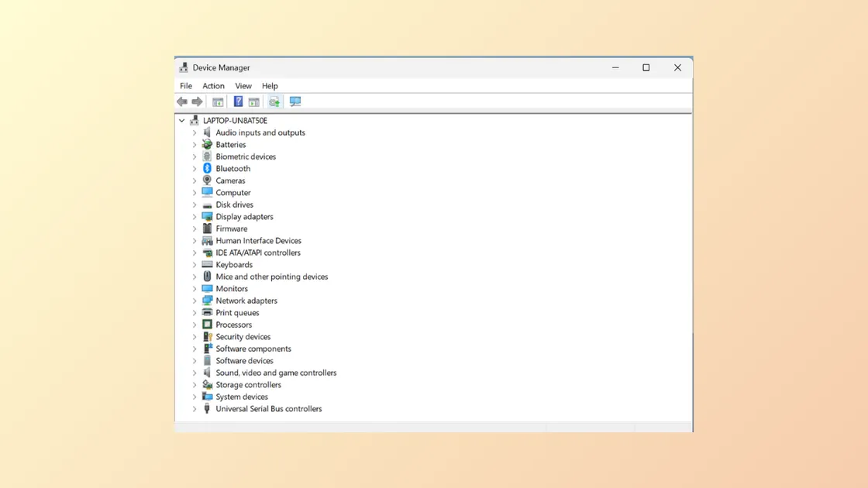The image size is (868, 488).
Task: Click the Show/Hide Action Pane toolbar icon
Action: point(254,101)
